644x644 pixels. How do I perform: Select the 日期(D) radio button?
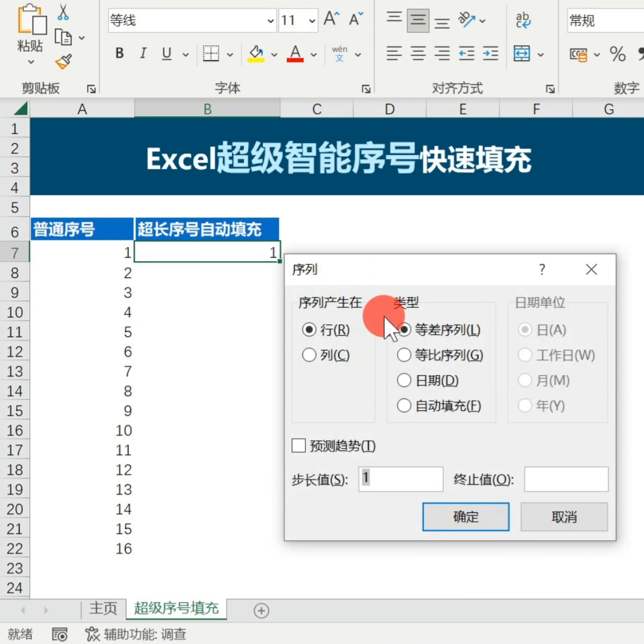404,380
